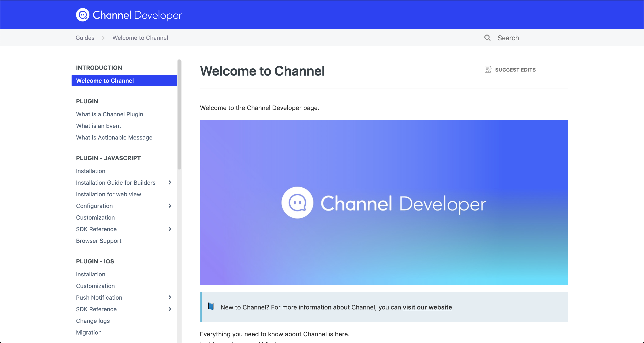The width and height of the screenshot is (644, 343).
Task: Expand iOS SDK Reference chevron
Action: [170, 309]
